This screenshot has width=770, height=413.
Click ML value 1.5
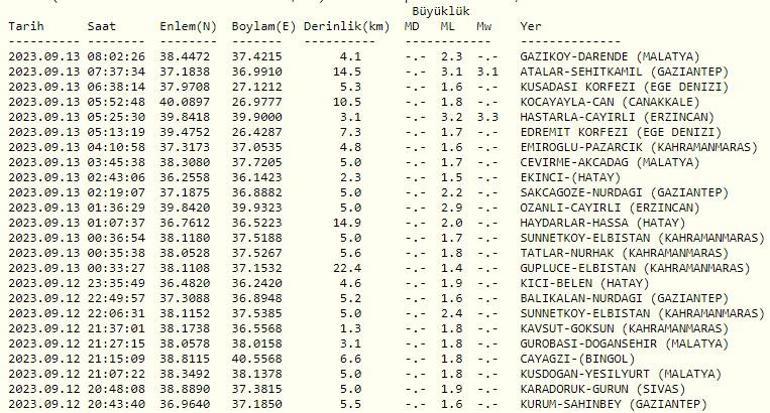451,178
